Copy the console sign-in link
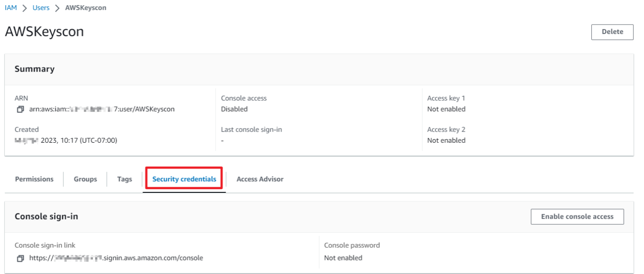Screen dimensions: 644x274 [x=20, y=258]
